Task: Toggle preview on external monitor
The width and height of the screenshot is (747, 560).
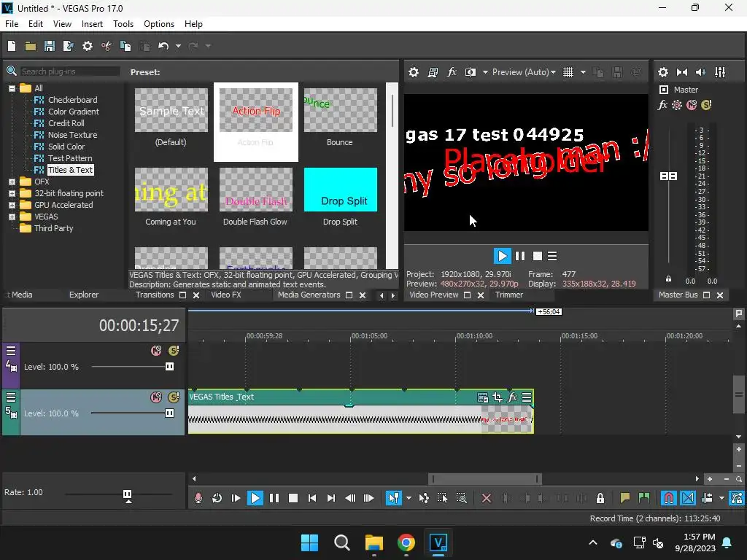Action: 433,72
